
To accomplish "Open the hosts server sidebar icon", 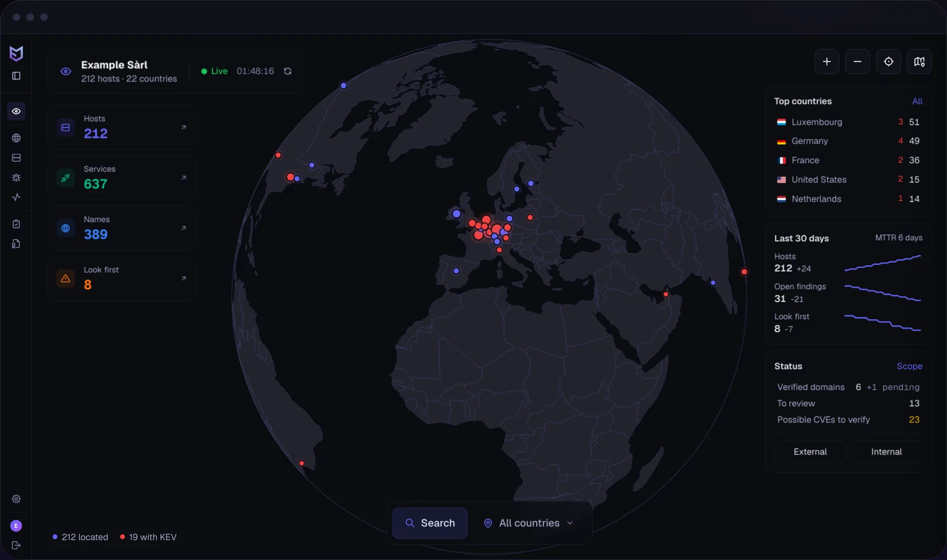I will pos(16,158).
